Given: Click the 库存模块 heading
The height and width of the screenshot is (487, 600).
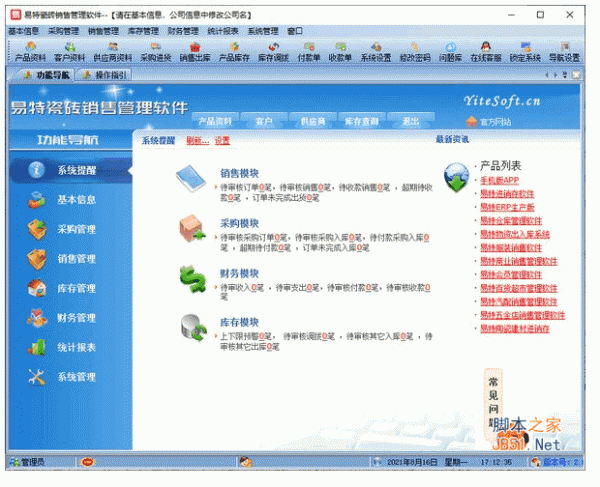Looking at the screenshot, I should [x=240, y=322].
